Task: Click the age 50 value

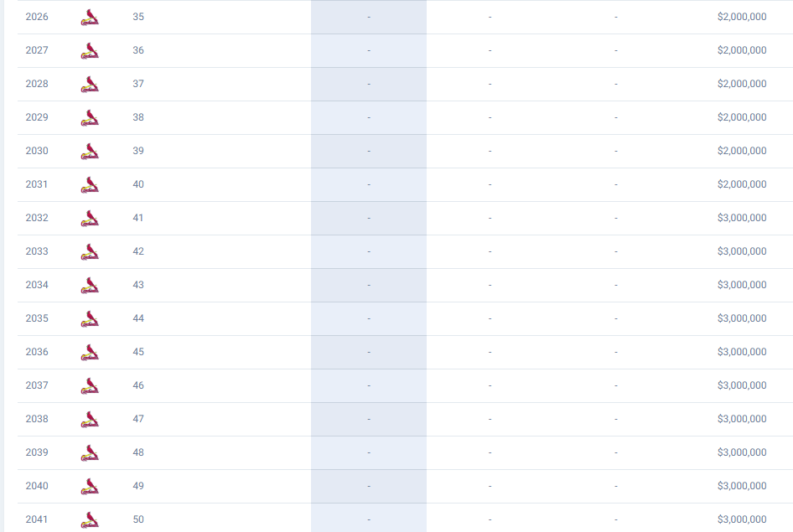Action: [138, 519]
